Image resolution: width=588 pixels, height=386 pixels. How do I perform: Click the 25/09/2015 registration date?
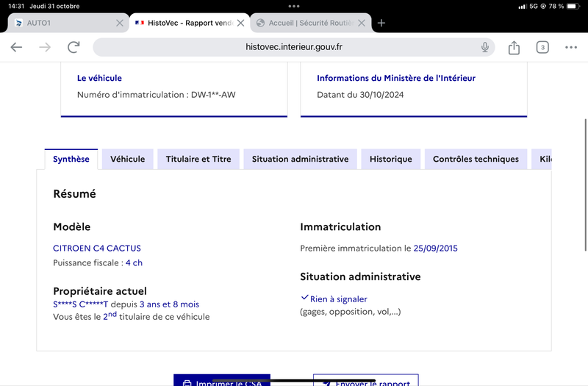(435, 249)
